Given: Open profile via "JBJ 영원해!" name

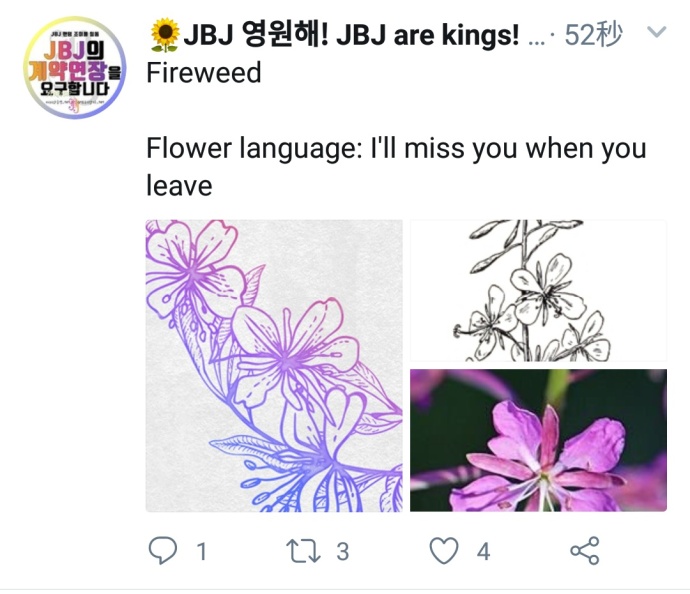Looking at the screenshot, I should (x=256, y=35).
